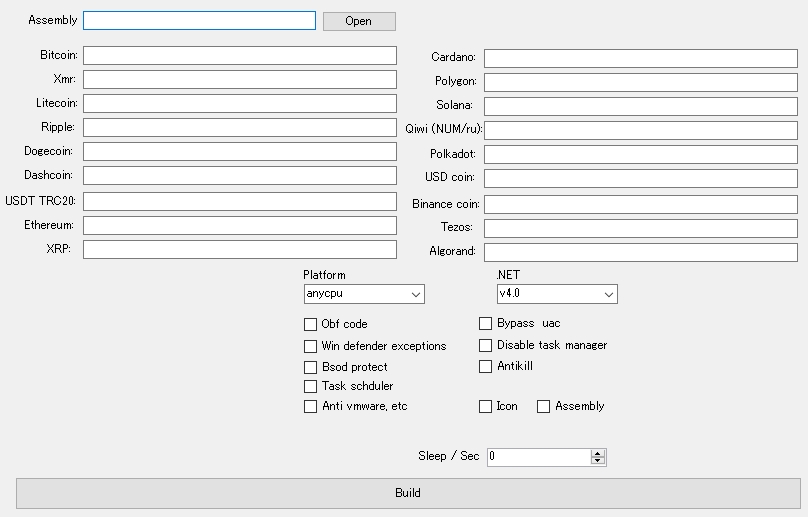Tick the Bsod protect checkbox

(311, 367)
